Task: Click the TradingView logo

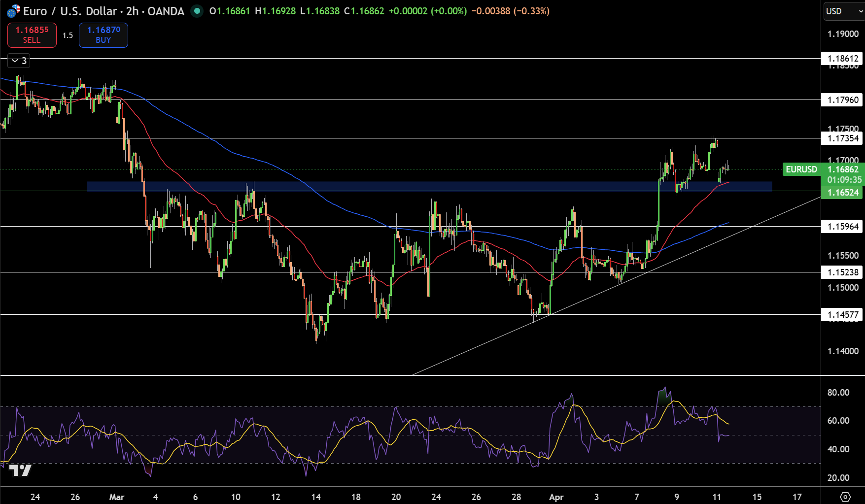Action: 21,470
